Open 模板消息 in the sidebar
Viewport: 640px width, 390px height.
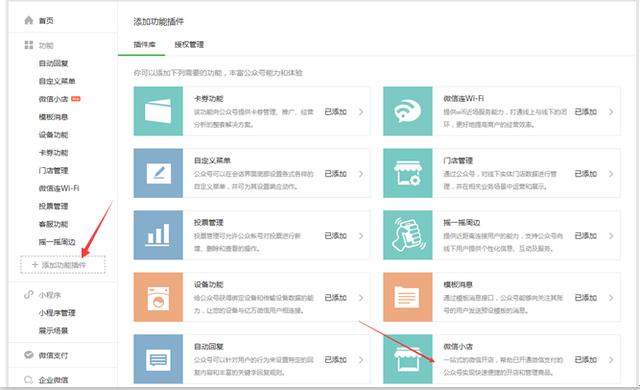click(53, 117)
